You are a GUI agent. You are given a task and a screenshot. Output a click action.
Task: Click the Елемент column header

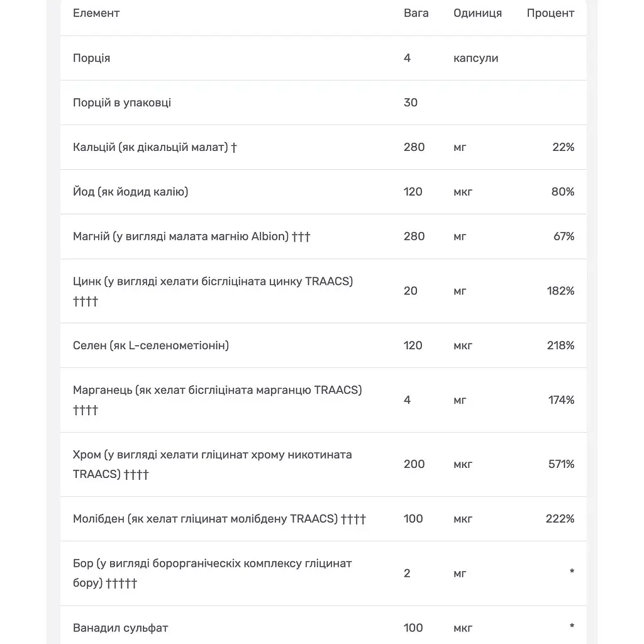click(96, 13)
